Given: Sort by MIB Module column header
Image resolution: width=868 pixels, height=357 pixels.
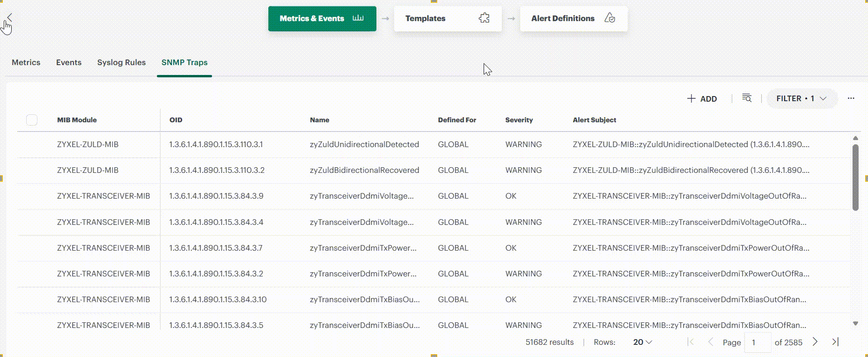Looking at the screenshot, I should coord(77,120).
